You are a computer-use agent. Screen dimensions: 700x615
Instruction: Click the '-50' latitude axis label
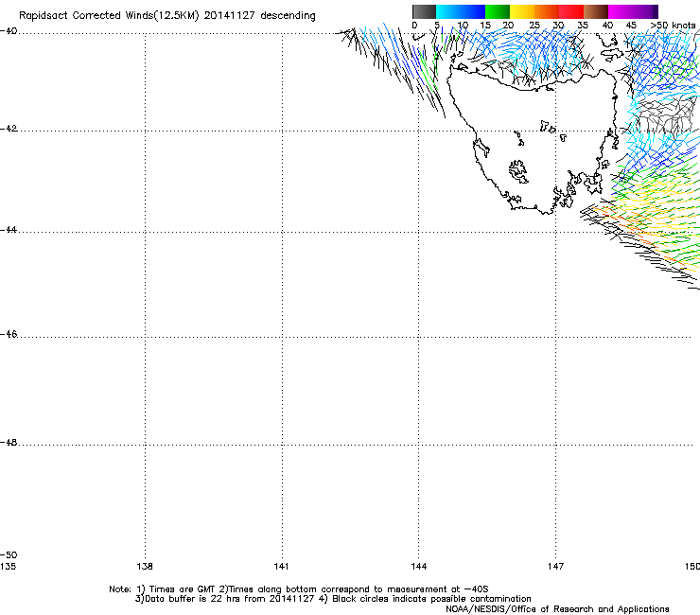point(9,554)
